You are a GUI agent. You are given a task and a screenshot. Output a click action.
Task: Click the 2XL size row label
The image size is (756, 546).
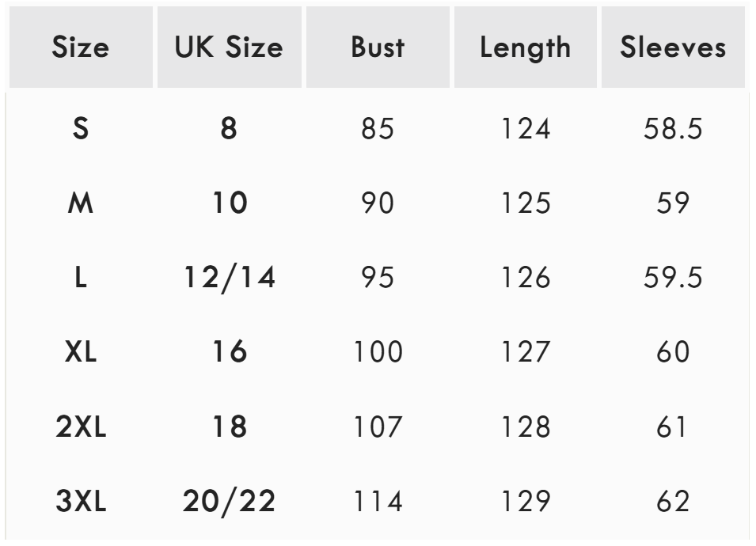[80, 427]
